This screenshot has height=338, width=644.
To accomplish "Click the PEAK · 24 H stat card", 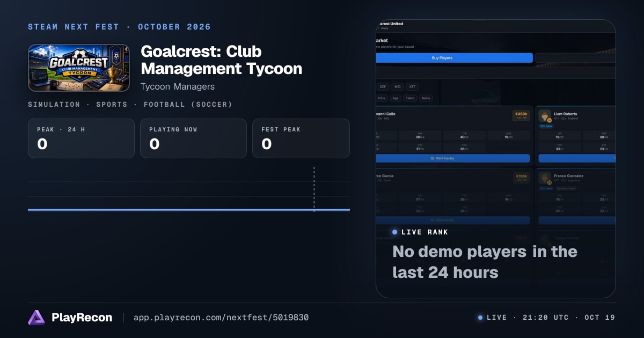I will click(x=81, y=138).
